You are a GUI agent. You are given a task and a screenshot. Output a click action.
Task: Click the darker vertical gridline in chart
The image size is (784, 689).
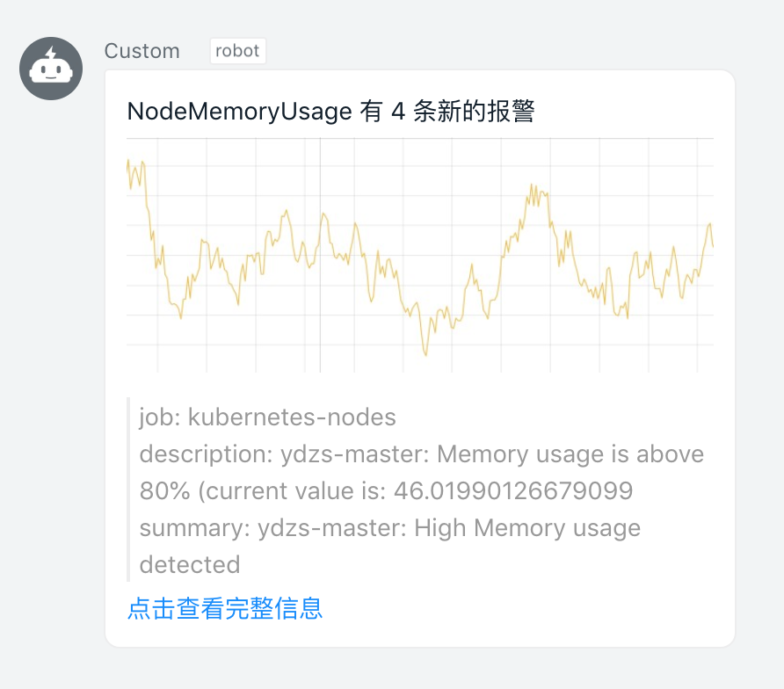(320, 255)
